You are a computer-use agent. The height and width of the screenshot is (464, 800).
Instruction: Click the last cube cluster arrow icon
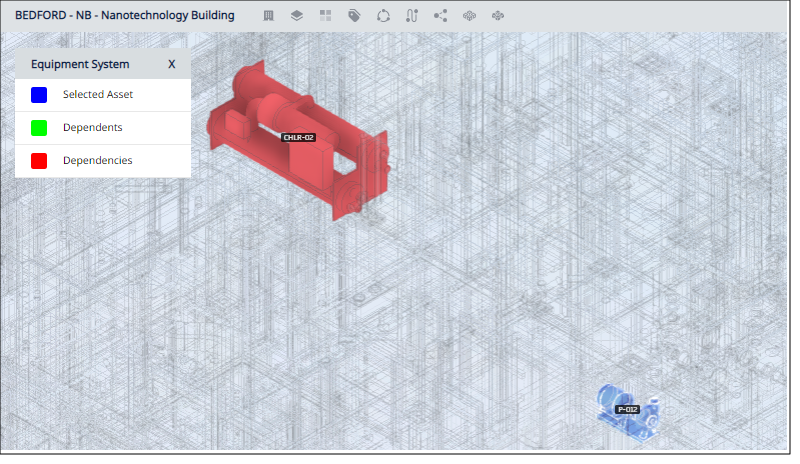(x=498, y=16)
